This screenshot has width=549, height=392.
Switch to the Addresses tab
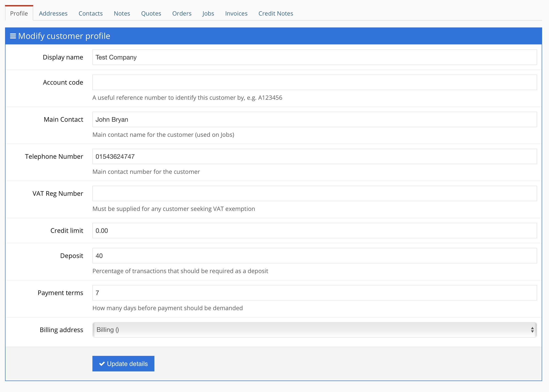(x=53, y=13)
